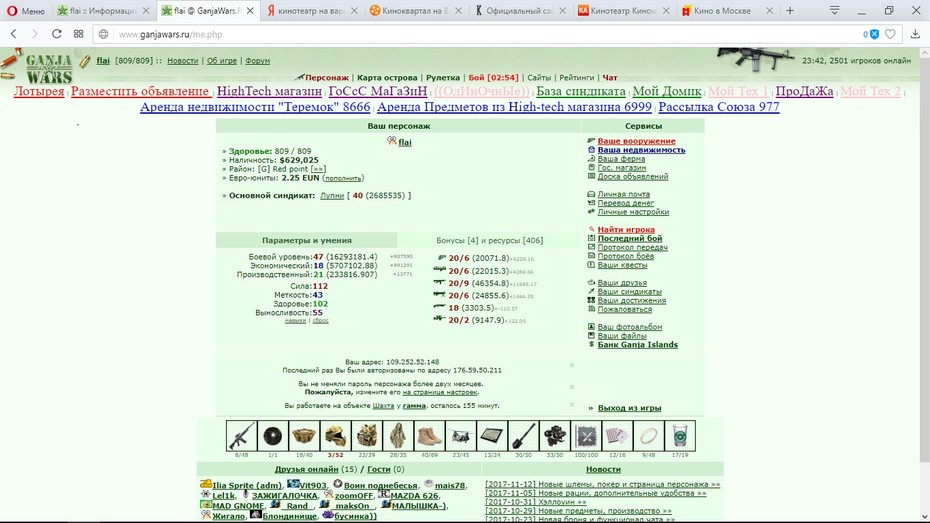
Task: Open friend MAZDA 626 profile
Action: point(414,495)
